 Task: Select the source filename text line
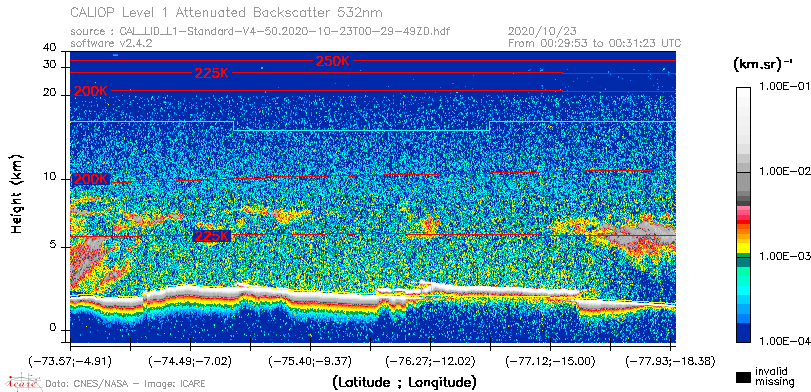click(x=260, y=32)
